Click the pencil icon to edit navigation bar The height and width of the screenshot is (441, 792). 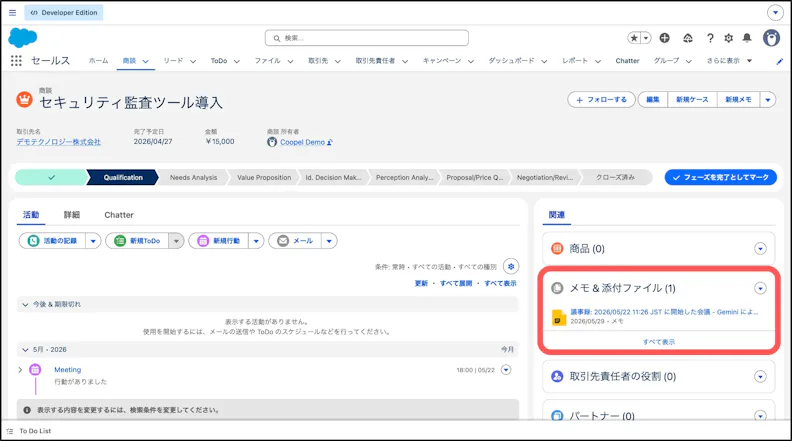780,61
